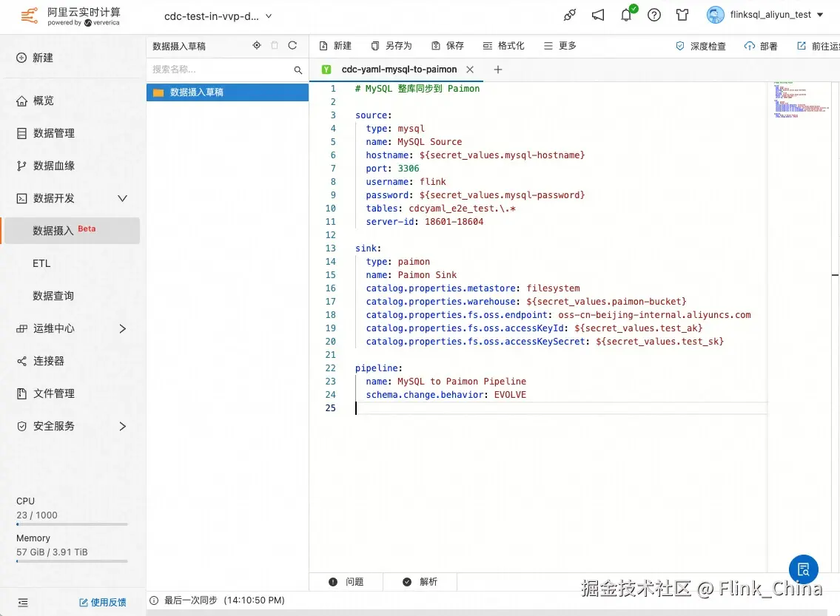Click line number 25 in gutter
Viewport: 840px width, 616px height.
331,408
